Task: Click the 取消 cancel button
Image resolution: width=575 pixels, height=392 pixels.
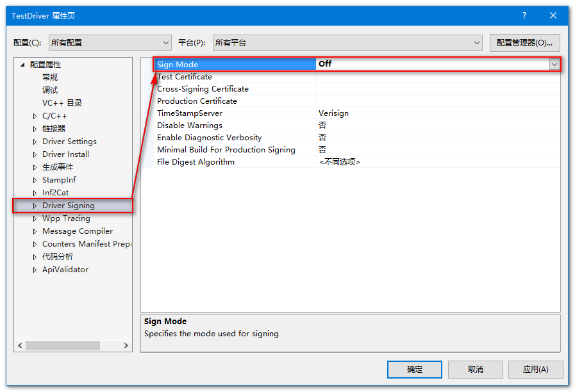Action: point(475,370)
